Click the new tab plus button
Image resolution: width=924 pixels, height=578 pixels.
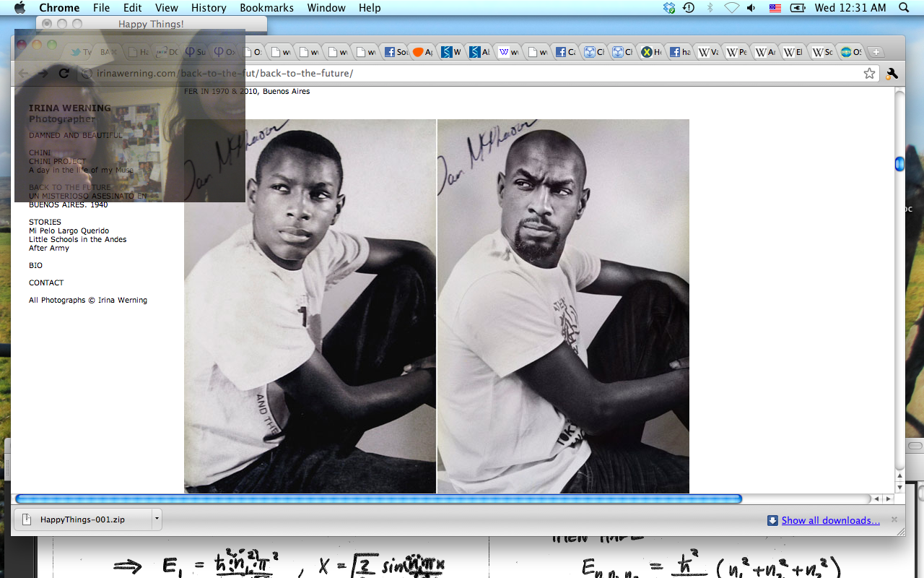[x=876, y=52]
